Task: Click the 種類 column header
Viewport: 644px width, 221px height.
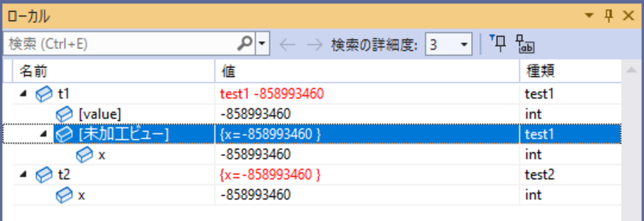Action: [x=571, y=72]
